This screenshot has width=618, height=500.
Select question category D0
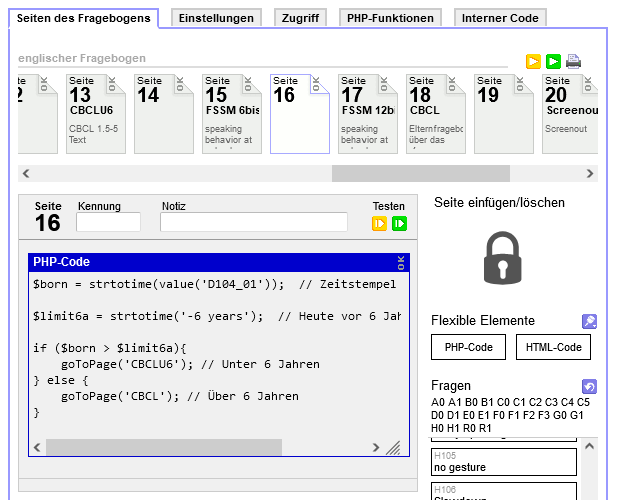click(437, 415)
